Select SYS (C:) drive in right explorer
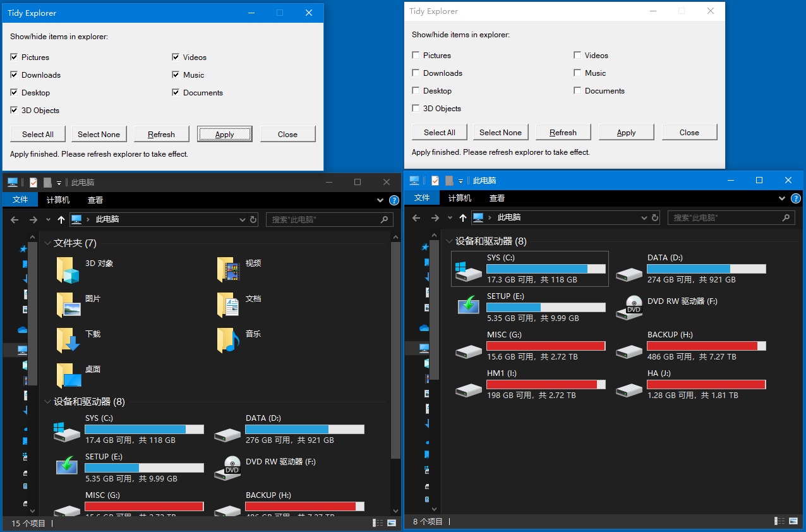 coord(531,269)
